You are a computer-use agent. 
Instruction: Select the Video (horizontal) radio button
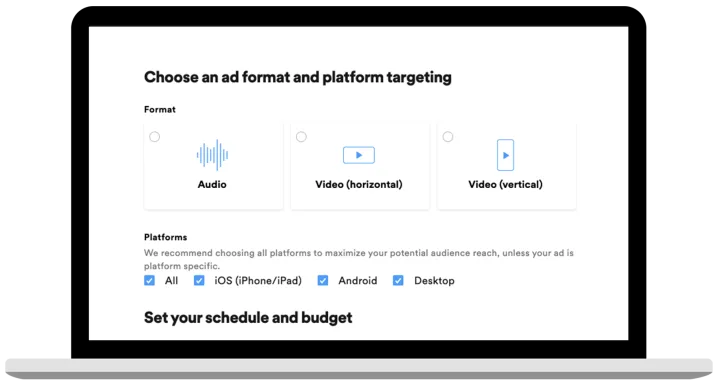pos(301,136)
